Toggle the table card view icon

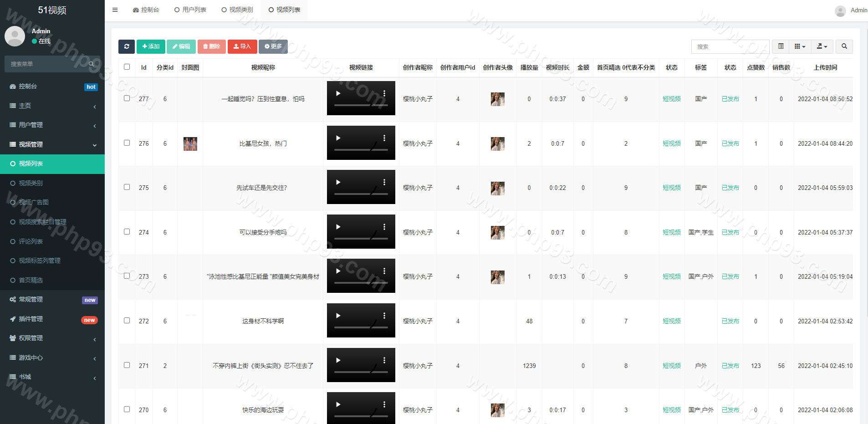pos(781,46)
